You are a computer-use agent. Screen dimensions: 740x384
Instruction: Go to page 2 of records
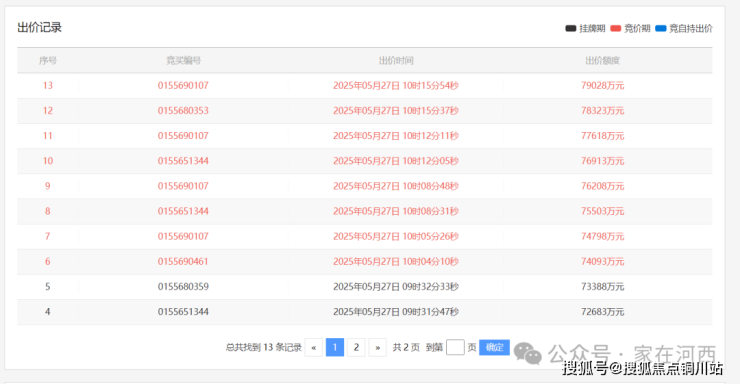[356, 347]
